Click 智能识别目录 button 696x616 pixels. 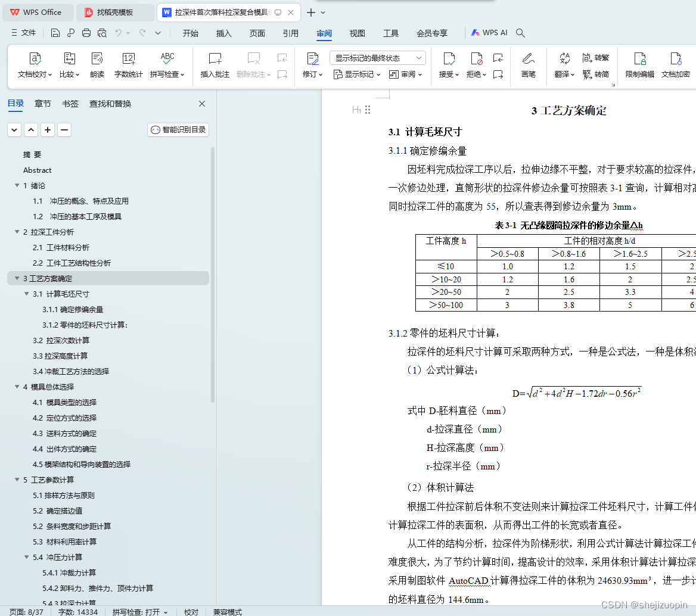pyautogui.click(x=178, y=130)
